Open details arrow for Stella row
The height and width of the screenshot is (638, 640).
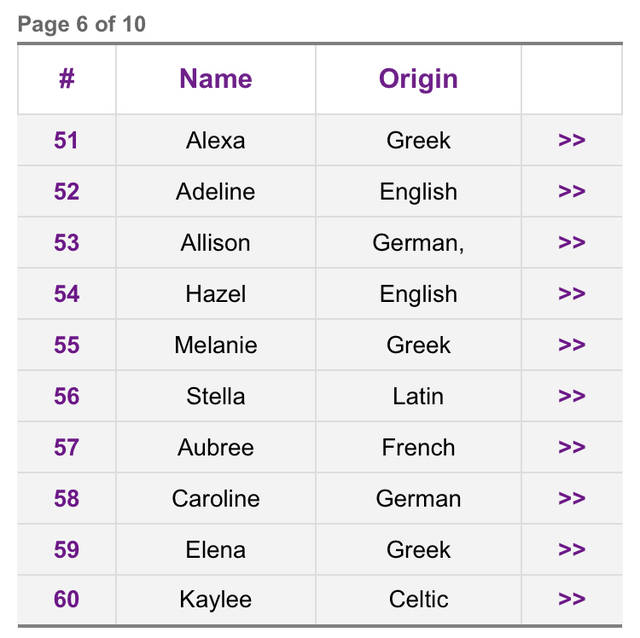click(x=571, y=396)
